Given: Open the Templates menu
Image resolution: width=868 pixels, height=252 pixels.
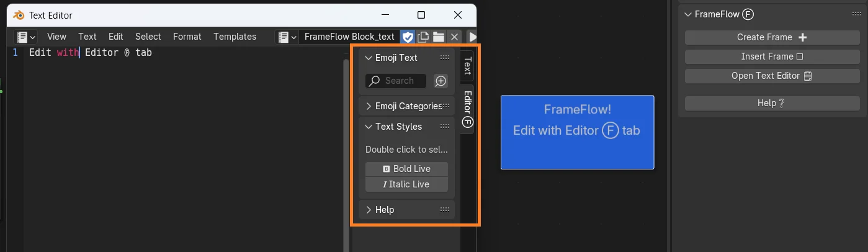Looking at the screenshot, I should (x=235, y=37).
